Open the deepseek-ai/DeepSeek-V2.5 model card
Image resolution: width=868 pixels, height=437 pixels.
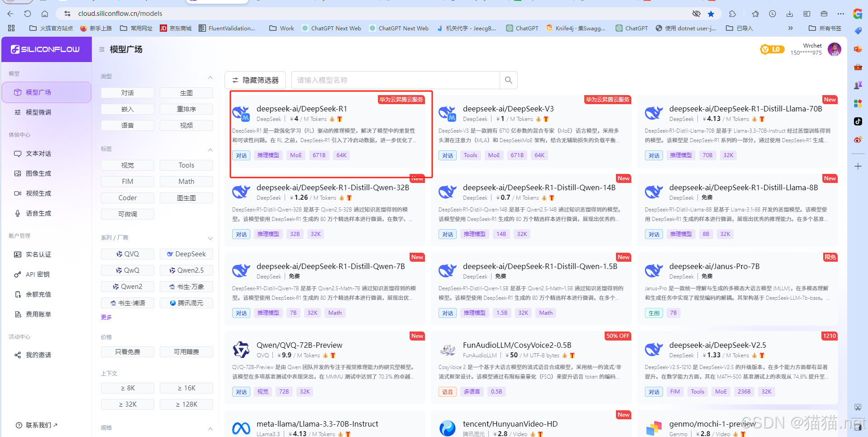click(738, 368)
